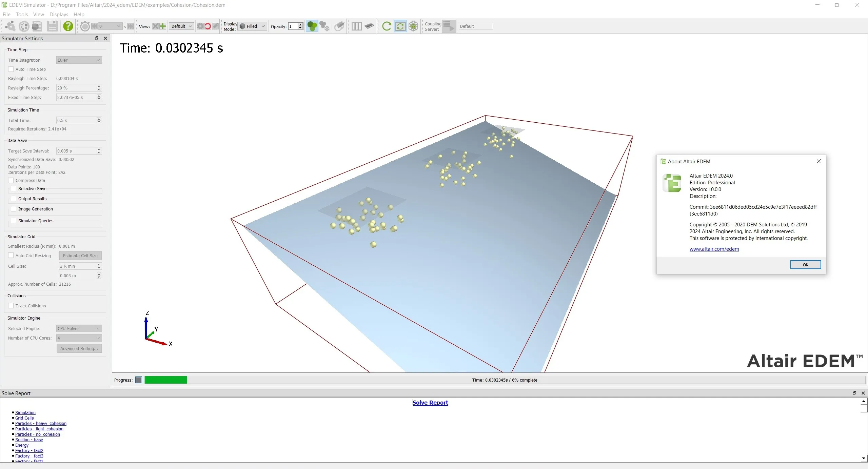868x469 pixels.
Task: Expand the View Default dropdown
Action: point(181,26)
